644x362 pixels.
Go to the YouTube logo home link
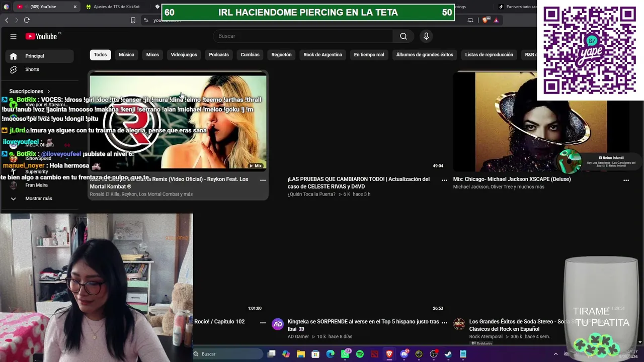(41, 36)
